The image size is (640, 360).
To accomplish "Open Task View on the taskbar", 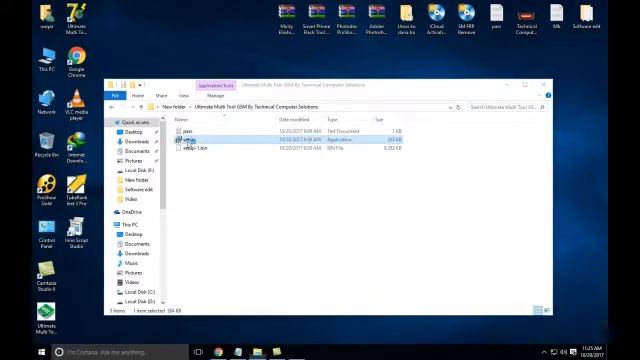I will coord(198,352).
